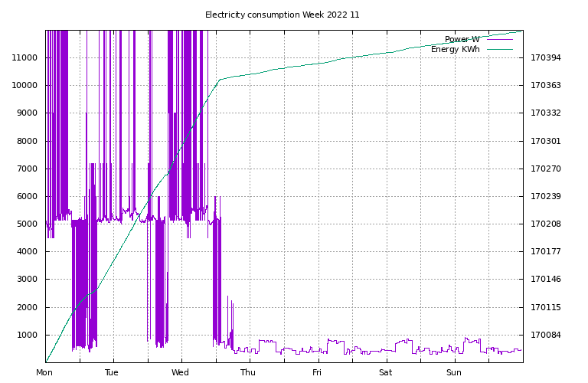Click the 170301 right axis value
The height and width of the screenshot is (383, 588).
[546, 141]
